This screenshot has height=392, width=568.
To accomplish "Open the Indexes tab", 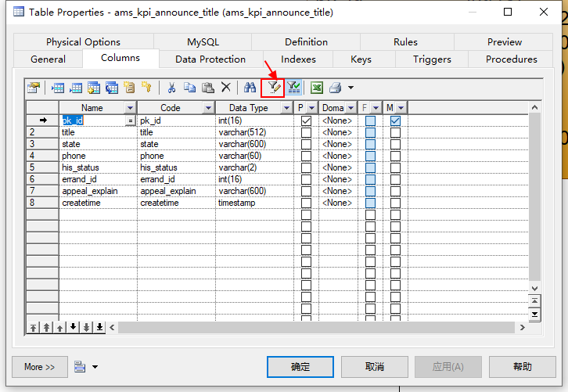I will pyautogui.click(x=298, y=59).
